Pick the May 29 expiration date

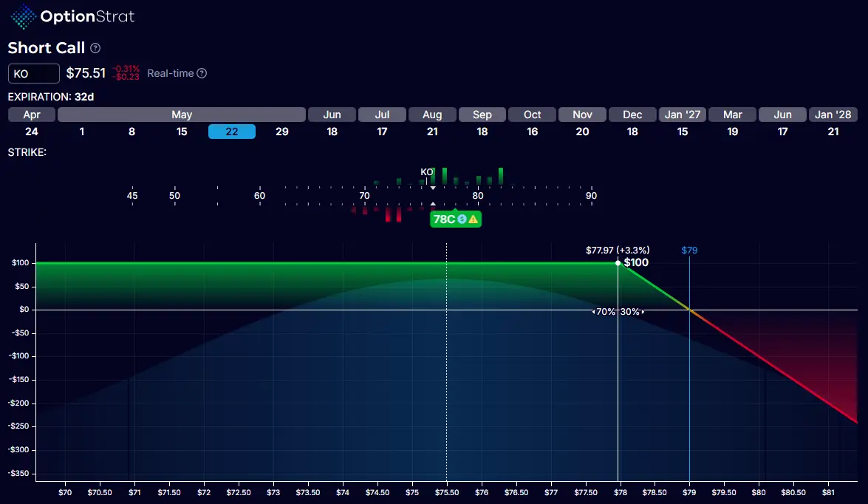coord(281,132)
